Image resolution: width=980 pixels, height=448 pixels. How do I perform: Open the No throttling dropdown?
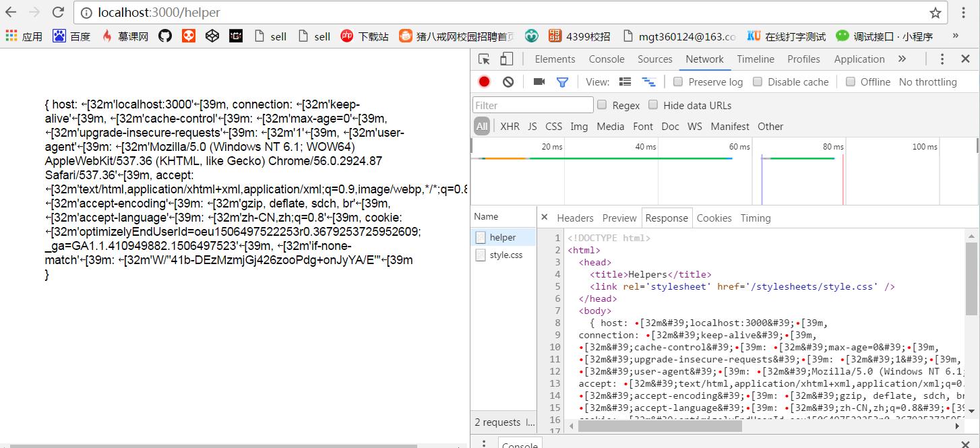[927, 82]
